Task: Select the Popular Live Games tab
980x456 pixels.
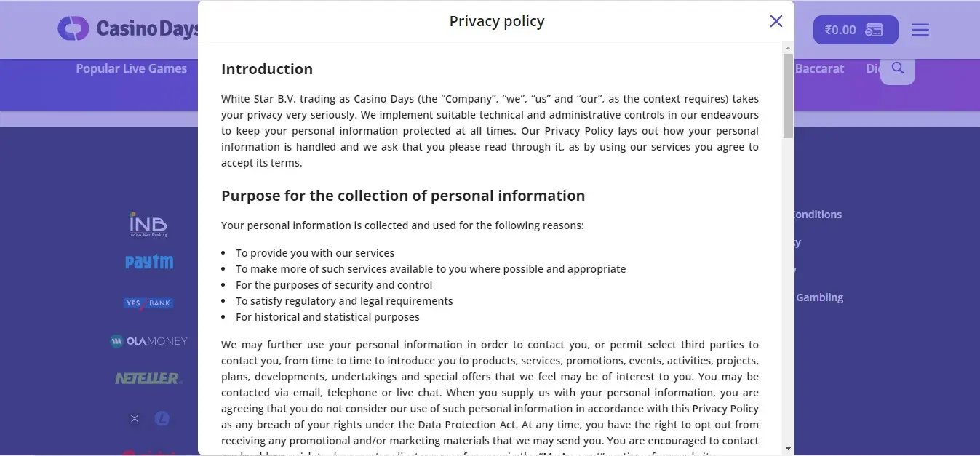Action: [x=132, y=68]
